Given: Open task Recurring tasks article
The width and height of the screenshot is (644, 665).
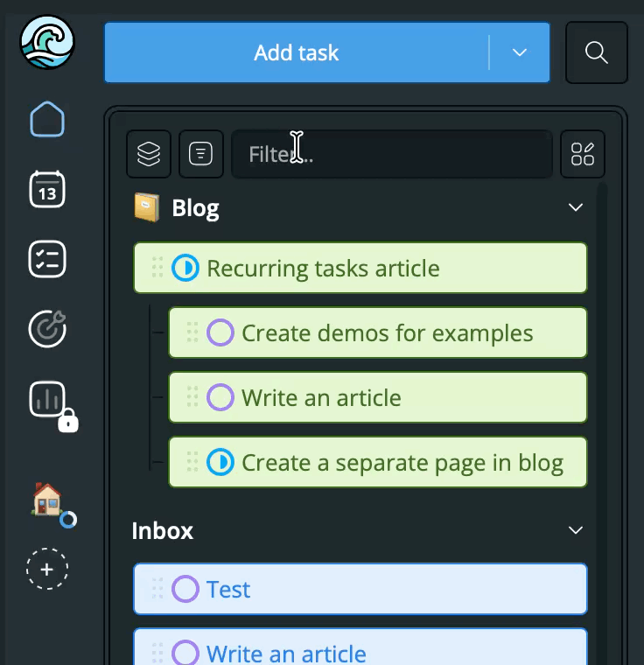Looking at the screenshot, I should pos(360,268).
